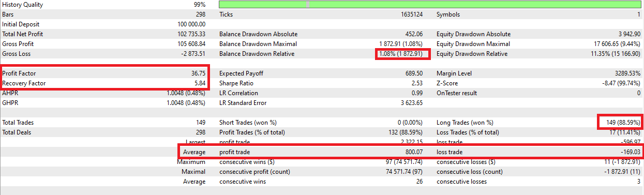
Task: Click the average loss trade value -169.03
Action: pyautogui.click(x=631, y=152)
